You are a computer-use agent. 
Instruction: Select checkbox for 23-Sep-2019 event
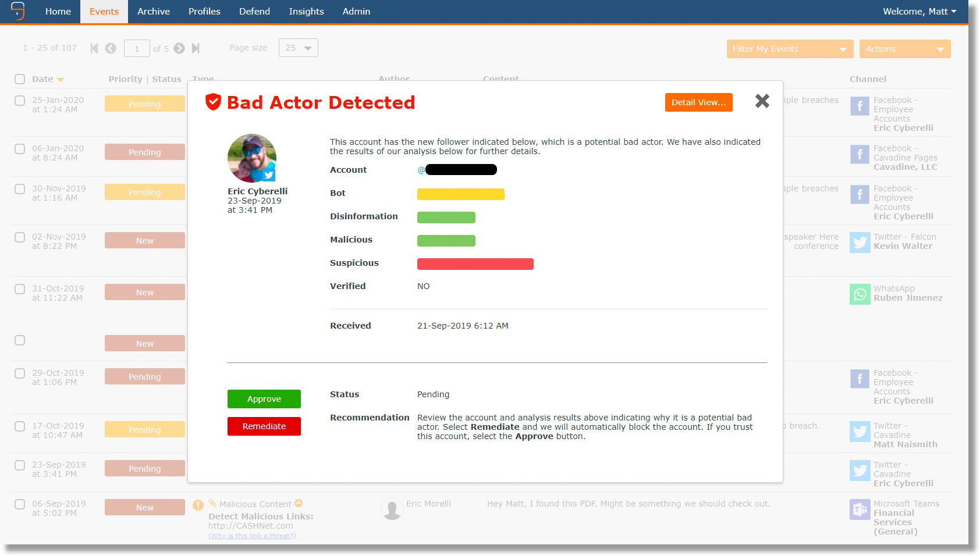tap(20, 465)
